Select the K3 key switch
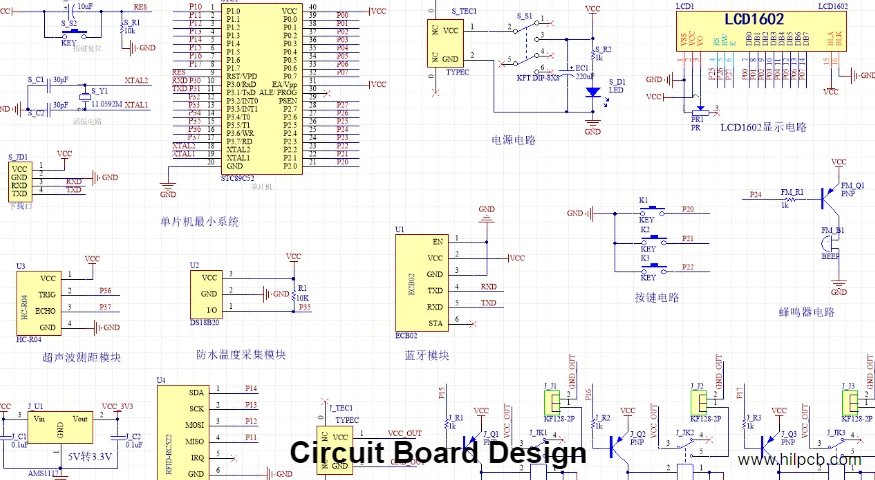Image resolution: width=875 pixels, height=480 pixels. tap(651, 268)
